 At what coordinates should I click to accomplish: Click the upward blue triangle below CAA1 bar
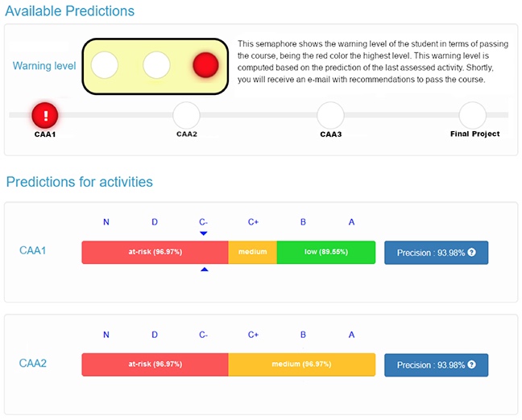[x=204, y=270]
